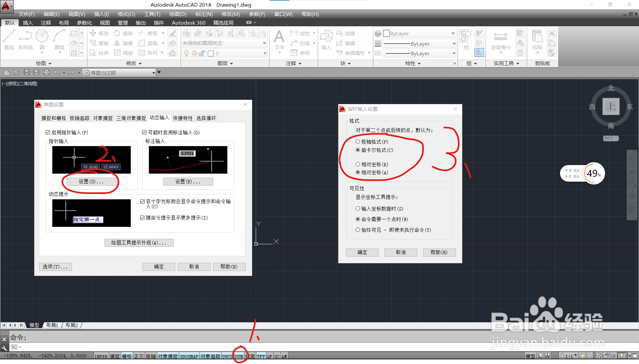Toggle 可能时启用标注输入(D) checkbox
This screenshot has height=364, width=639.
[x=144, y=132]
